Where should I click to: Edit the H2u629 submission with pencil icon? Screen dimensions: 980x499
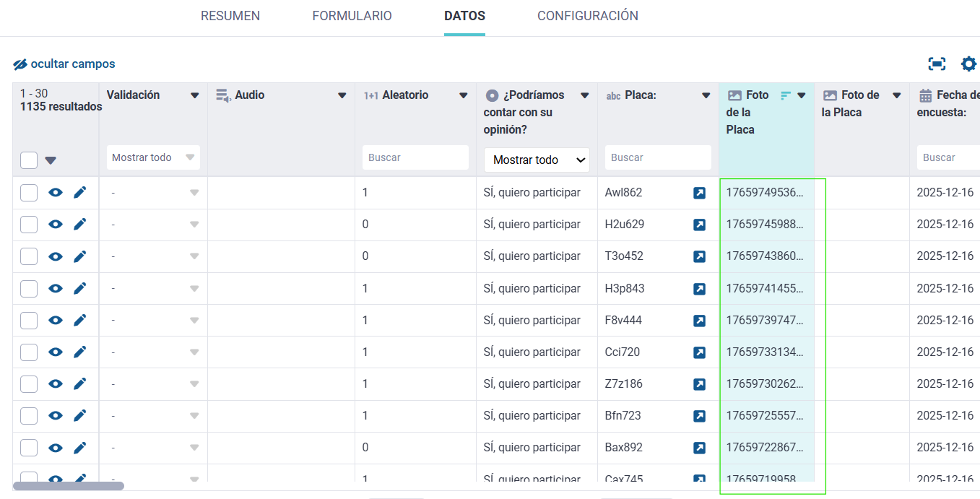tap(80, 225)
